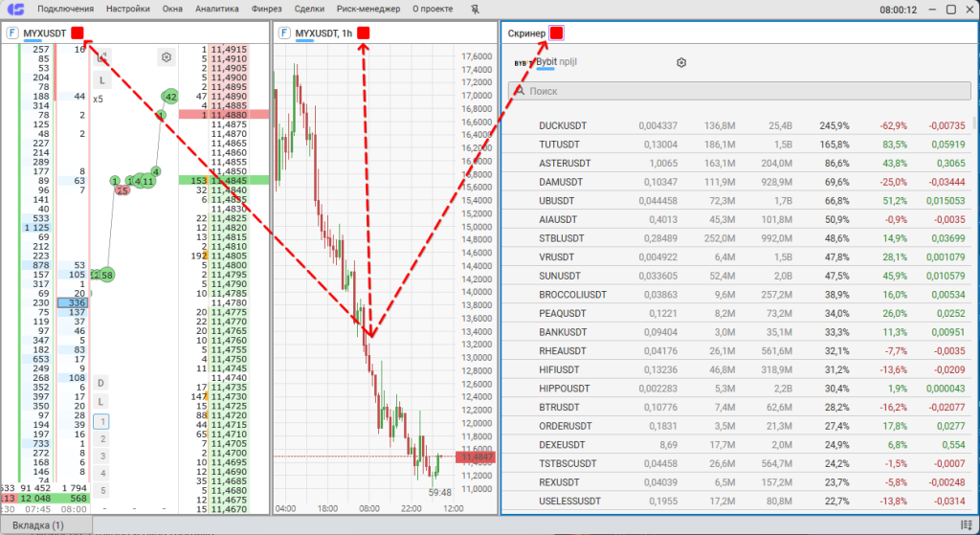
Task: Click the red link-color square of the MYXUSDT 1h chart
Action: click(x=363, y=33)
